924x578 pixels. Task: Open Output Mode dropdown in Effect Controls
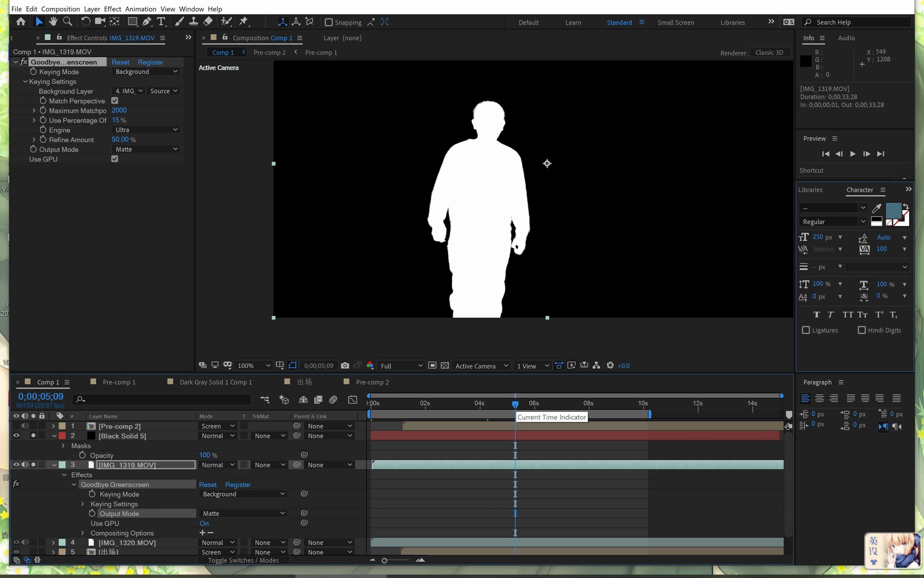click(145, 149)
